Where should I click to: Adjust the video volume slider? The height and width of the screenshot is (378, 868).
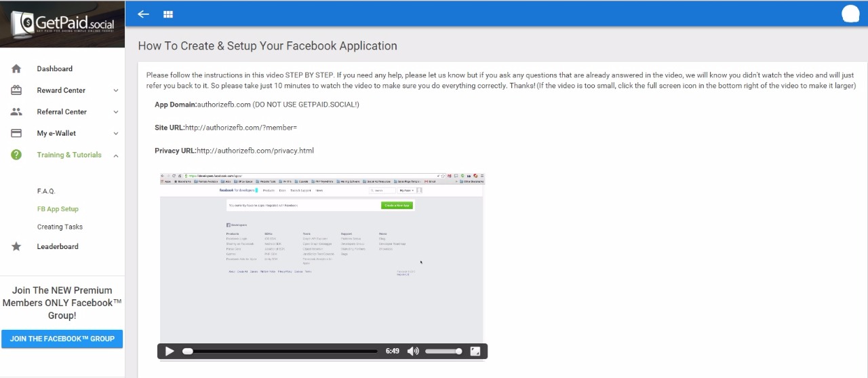point(443,351)
